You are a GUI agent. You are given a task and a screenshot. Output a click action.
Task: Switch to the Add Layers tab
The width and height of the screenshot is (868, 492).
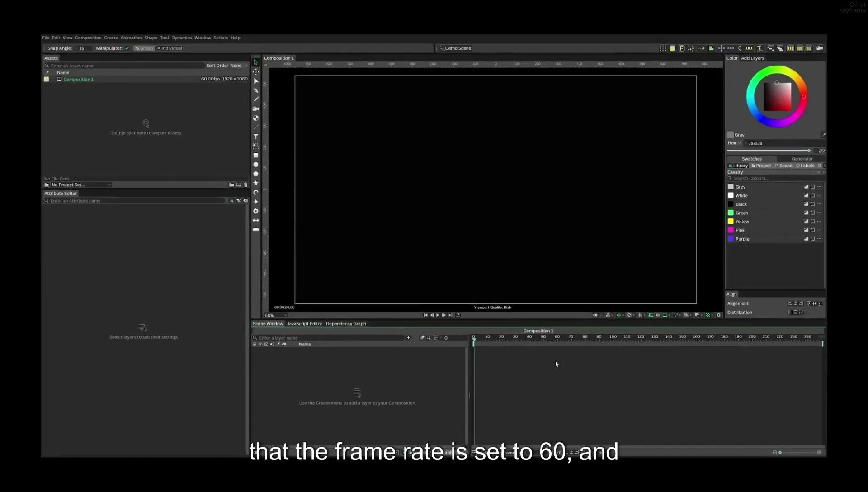(752, 58)
